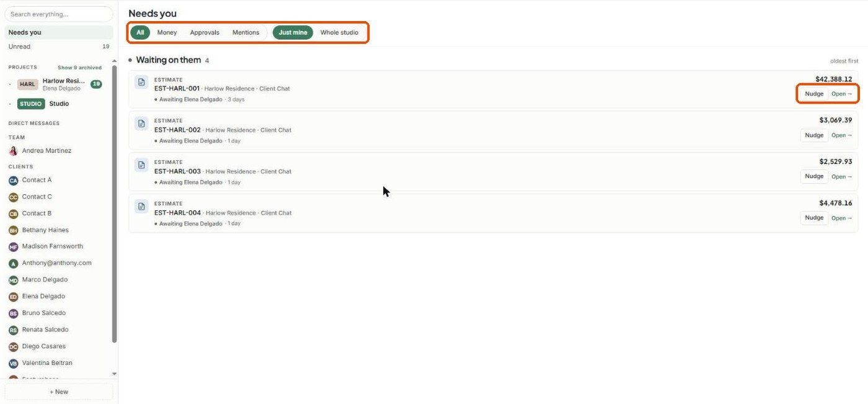Click the DC avatar of Diego Casares
The height and width of the screenshot is (404, 868).
13,347
